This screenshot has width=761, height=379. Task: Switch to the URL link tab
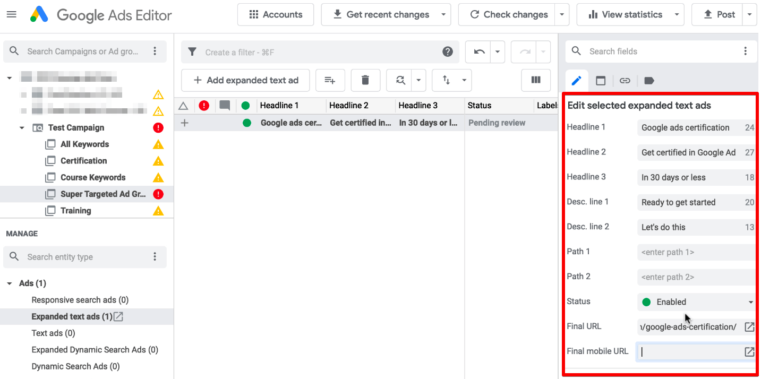[x=625, y=81]
